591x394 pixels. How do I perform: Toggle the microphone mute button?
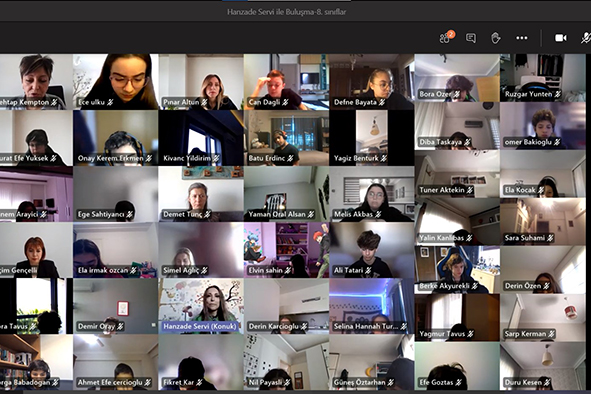pos(585,38)
